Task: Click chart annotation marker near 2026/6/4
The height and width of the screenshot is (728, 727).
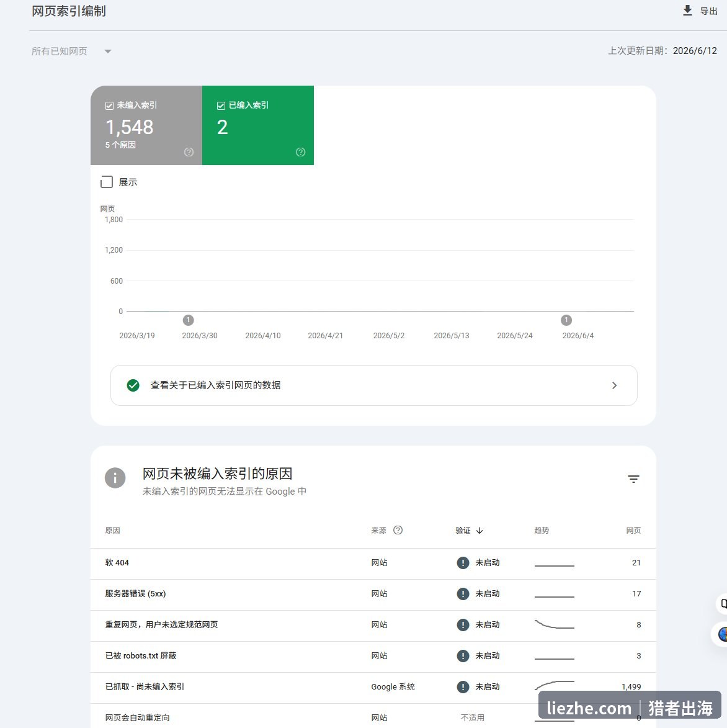Action: point(566,320)
